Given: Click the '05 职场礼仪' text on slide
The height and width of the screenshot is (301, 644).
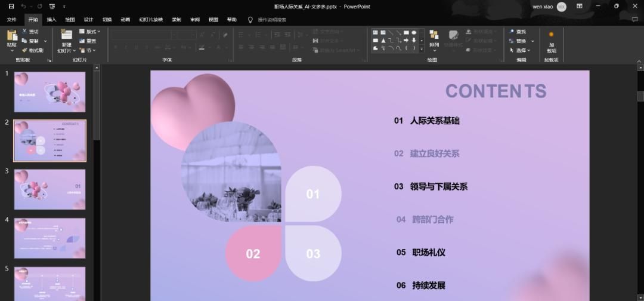Looking at the screenshot, I should tap(421, 252).
